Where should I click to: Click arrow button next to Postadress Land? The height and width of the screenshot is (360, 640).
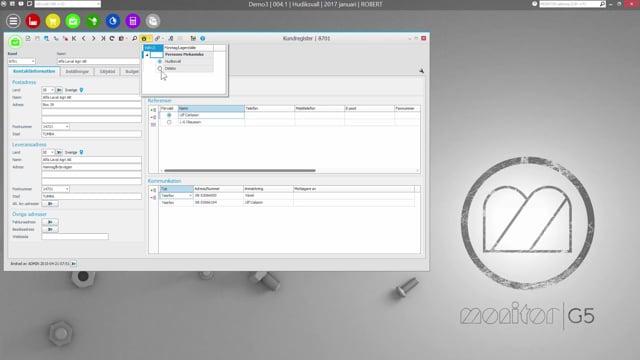(59, 90)
